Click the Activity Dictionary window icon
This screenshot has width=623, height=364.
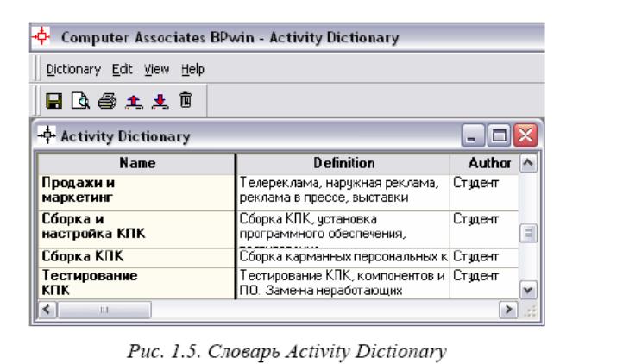click(47, 135)
